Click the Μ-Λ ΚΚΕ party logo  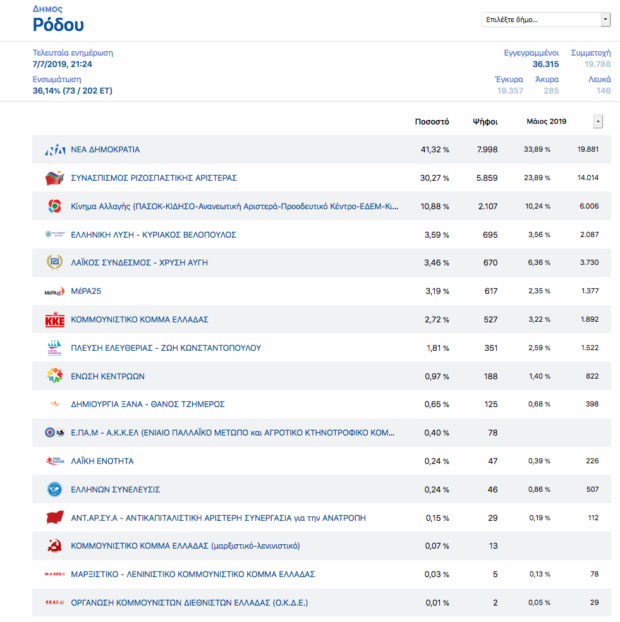tap(55, 574)
